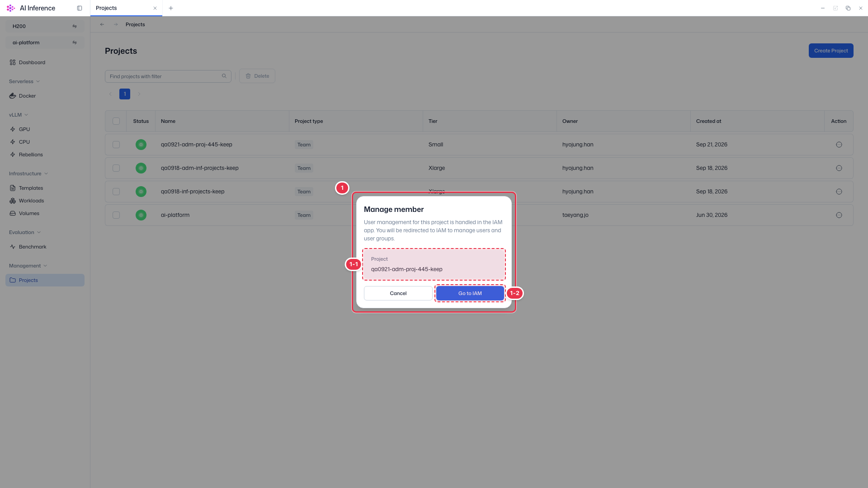Close the Projects tab
This screenshot has width=868, height=488.
[x=155, y=8]
